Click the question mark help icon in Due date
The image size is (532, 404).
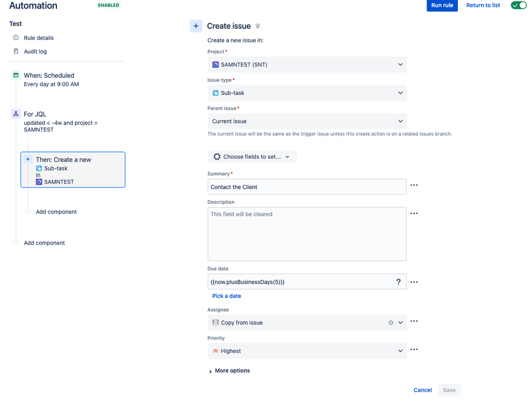coord(398,282)
